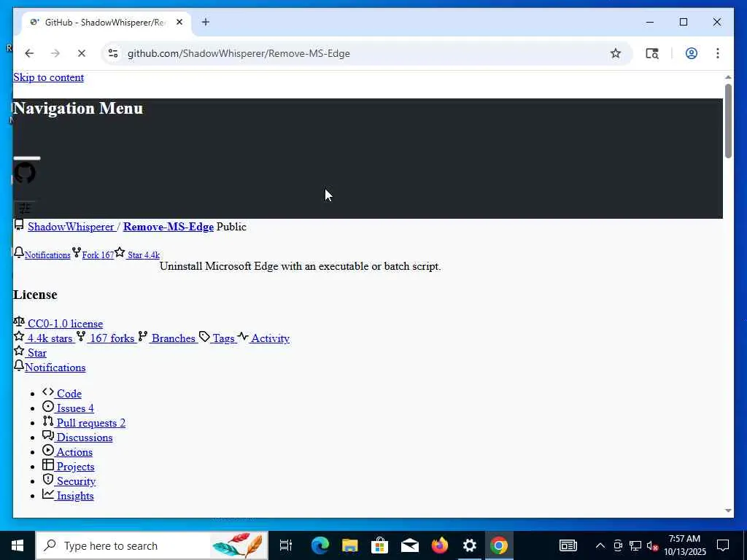Open the CC0-1.0 license link
The height and width of the screenshot is (560, 747).
[x=65, y=324]
